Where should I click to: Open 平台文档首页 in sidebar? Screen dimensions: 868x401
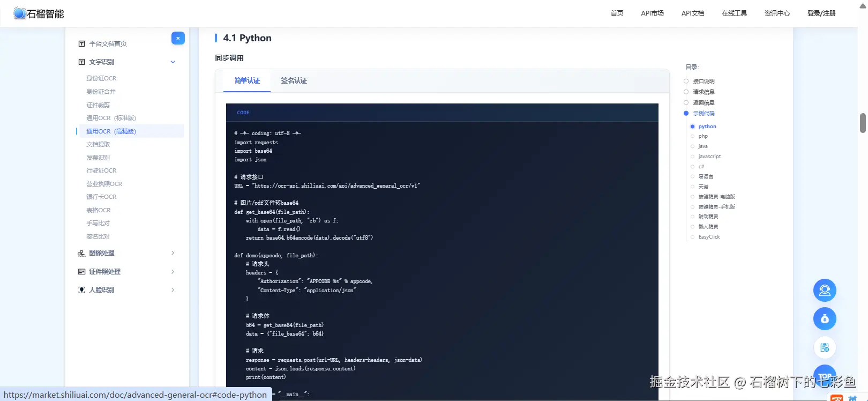[x=108, y=44]
